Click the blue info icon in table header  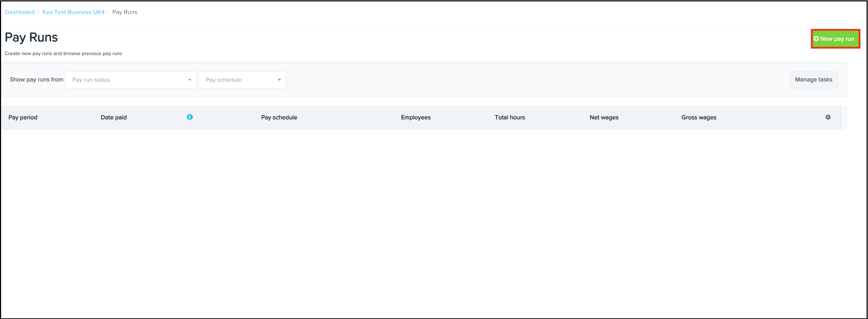(x=190, y=117)
